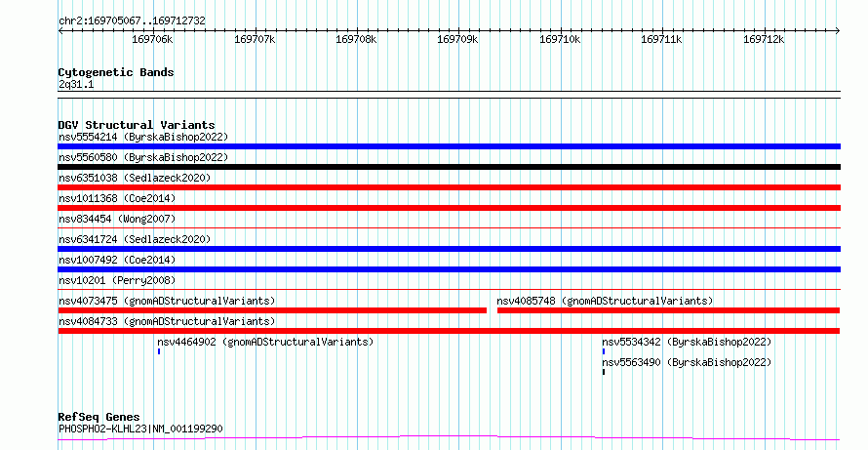The image size is (868, 450).
Task: Select the blue bar under nsv1007492
Action: (449, 269)
